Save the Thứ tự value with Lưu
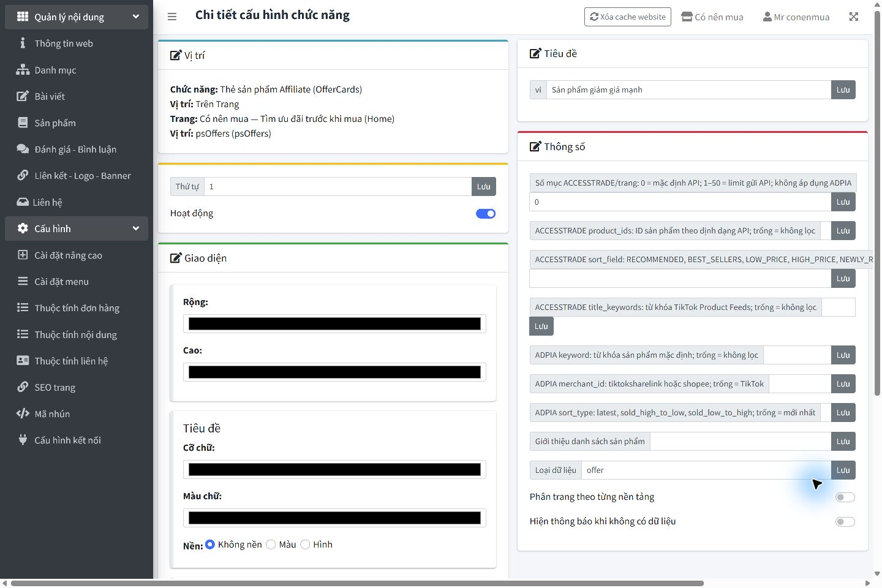This screenshot has width=882, height=588. [x=484, y=187]
